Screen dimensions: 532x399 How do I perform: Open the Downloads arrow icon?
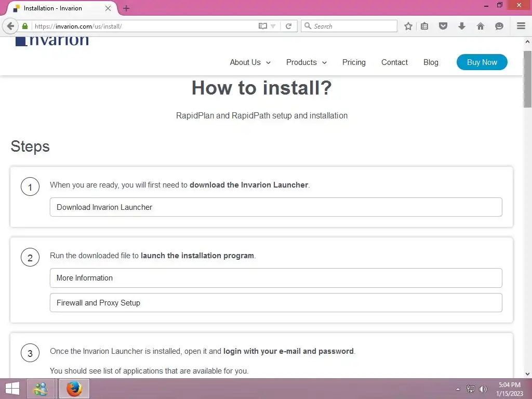click(x=462, y=26)
